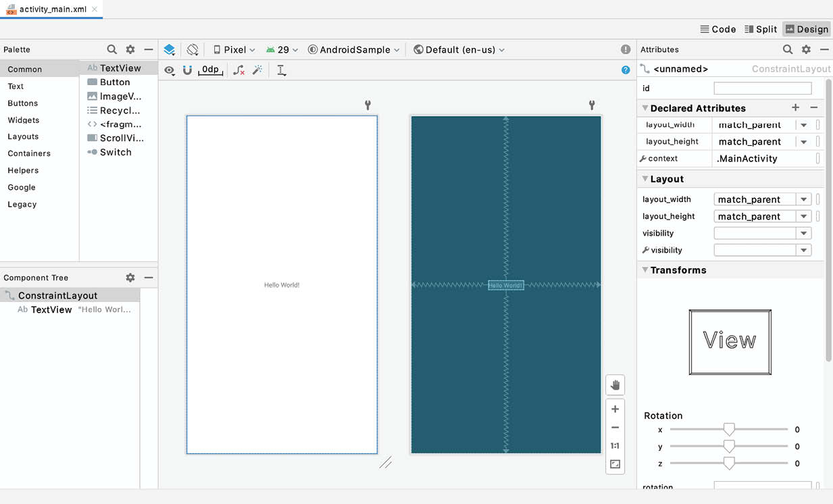Viewport: 833px width, 504px height.
Task: Click the blueprint view wrench icon
Action: pyautogui.click(x=591, y=105)
